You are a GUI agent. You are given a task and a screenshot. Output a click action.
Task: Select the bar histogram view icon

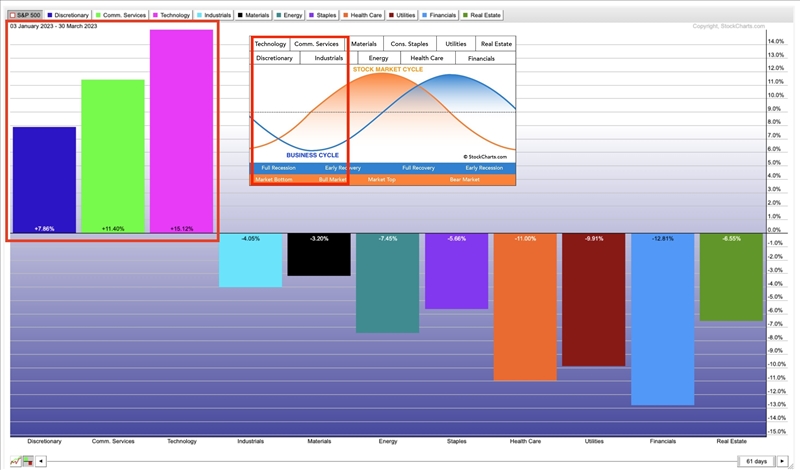[28, 461]
